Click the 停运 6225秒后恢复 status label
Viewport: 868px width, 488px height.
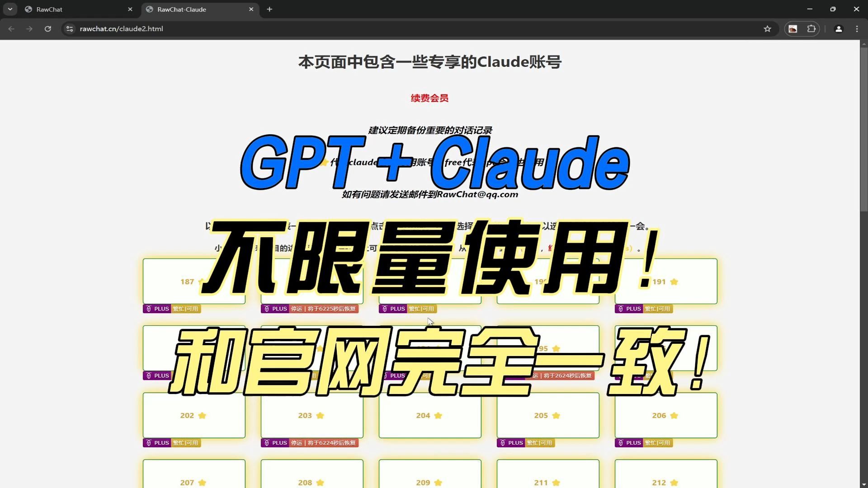(x=323, y=309)
